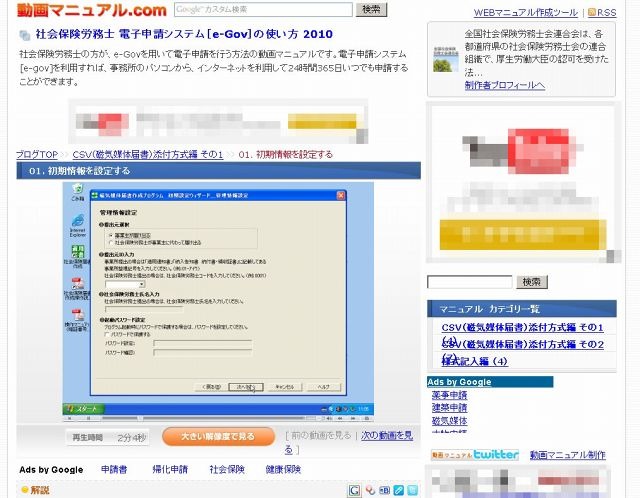Open the 動画マニュアル制作 link
The image size is (640, 498).
(x=568, y=455)
